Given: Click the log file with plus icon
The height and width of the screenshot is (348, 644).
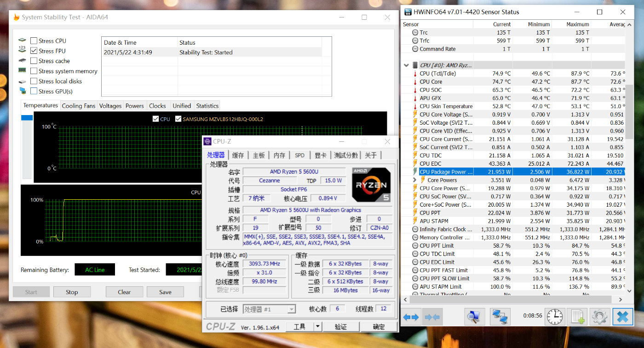Looking at the screenshot, I should point(577,317).
